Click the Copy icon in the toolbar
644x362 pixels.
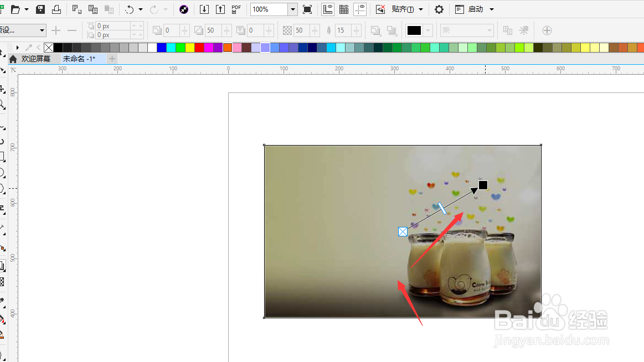(93, 9)
